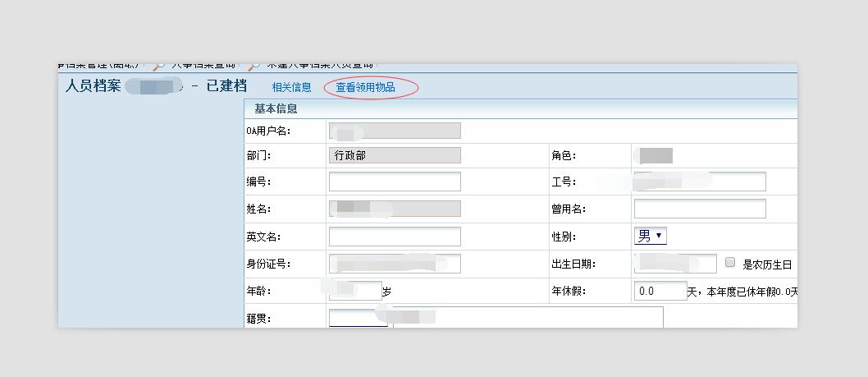Viewport: 868px width, 377px height.
Task: Select the 年休假: label
Action: tap(569, 291)
